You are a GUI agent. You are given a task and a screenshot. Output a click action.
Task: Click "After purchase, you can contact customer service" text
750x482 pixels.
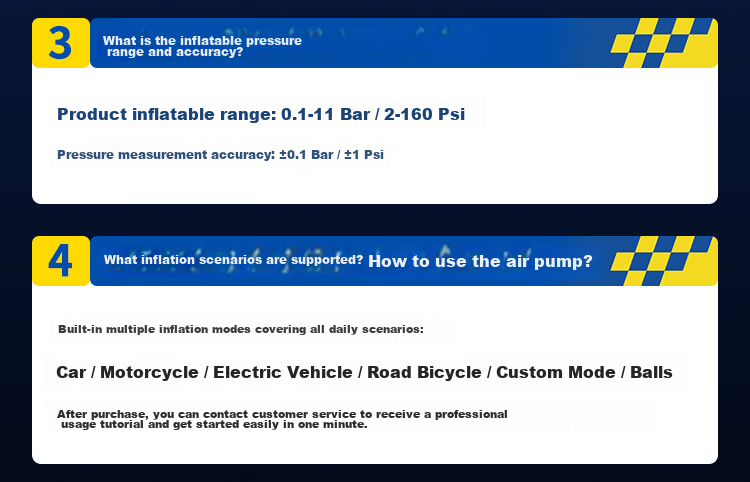pyautogui.click(x=282, y=419)
